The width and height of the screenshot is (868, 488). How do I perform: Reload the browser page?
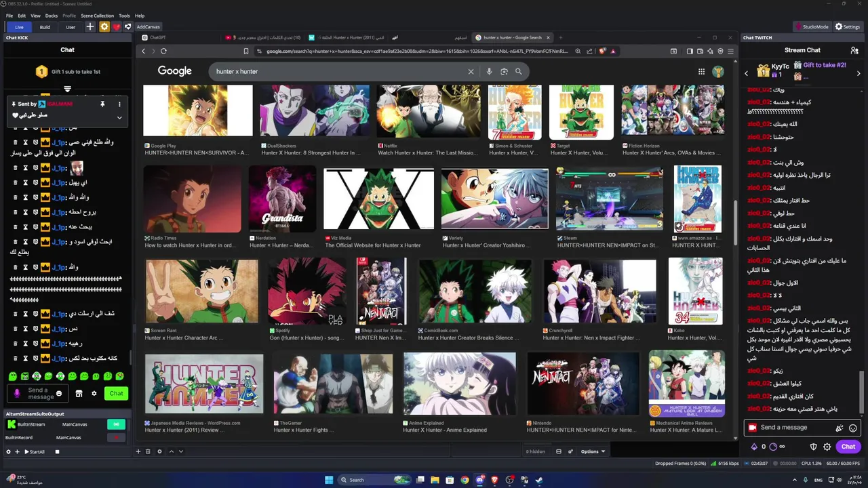tap(163, 51)
